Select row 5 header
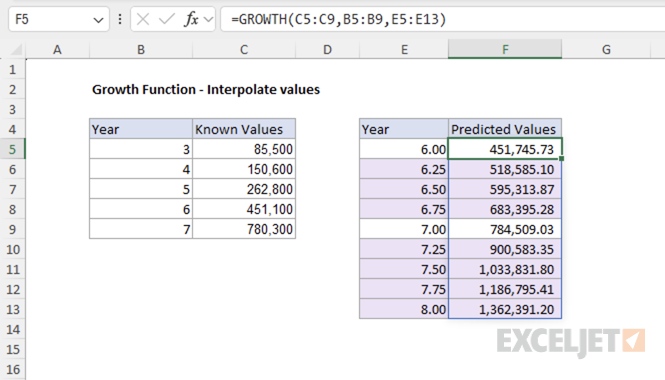Viewport: 665px width, 380px height. point(12,149)
